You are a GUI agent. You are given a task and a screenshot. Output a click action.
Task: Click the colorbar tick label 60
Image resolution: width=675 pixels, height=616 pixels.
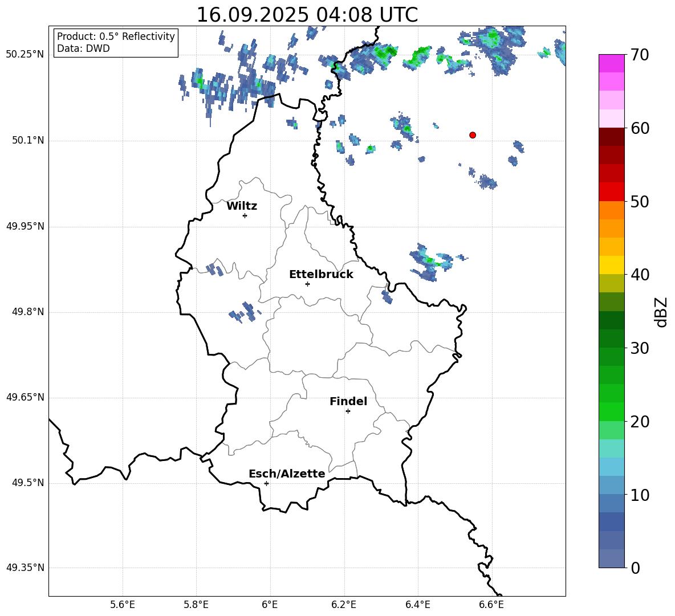(x=640, y=128)
